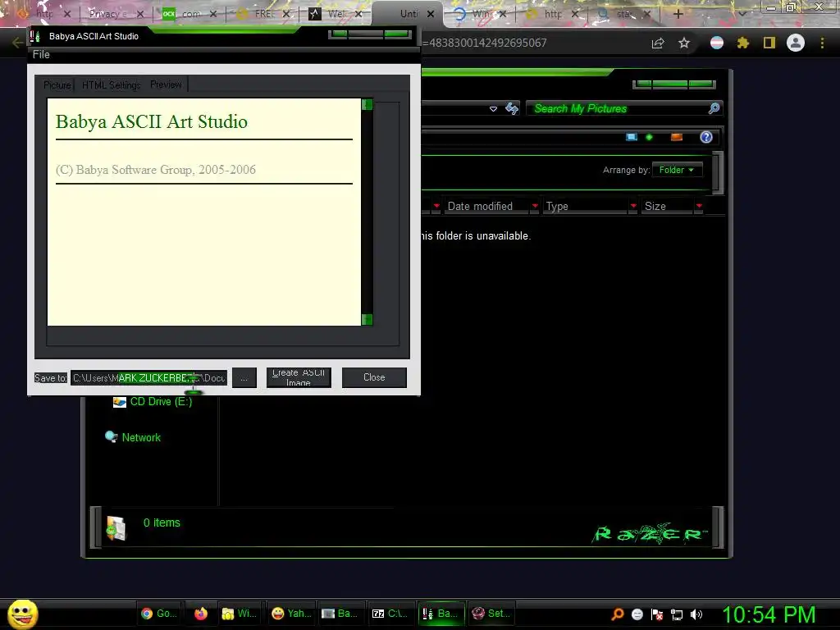Screen dimensions: 840x630
Task: Open Google Chrome from the taskbar
Action: coord(159,614)
